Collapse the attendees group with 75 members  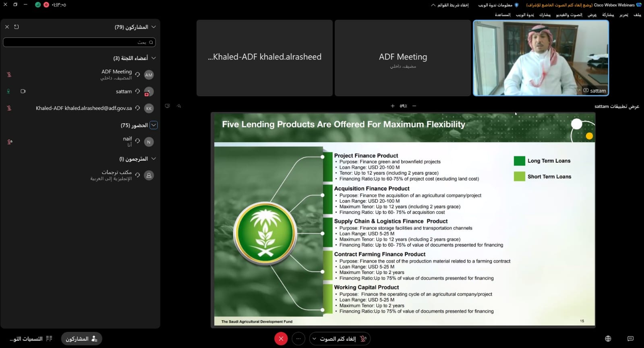tap(153, 125)
